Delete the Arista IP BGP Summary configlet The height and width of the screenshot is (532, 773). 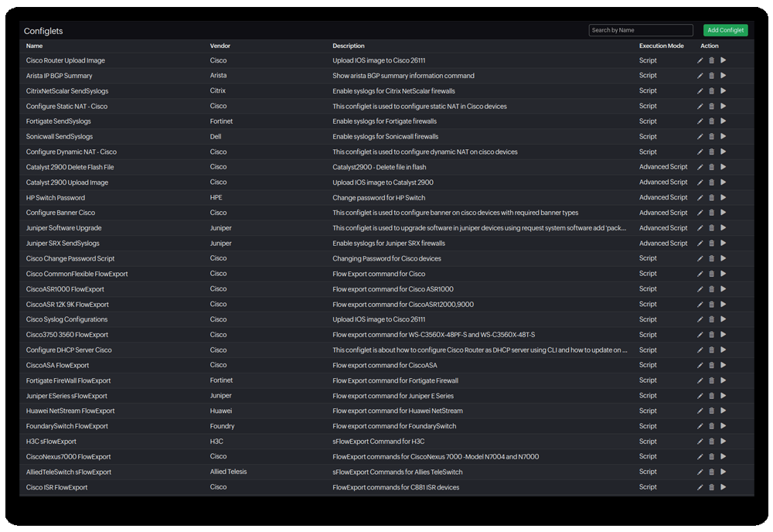coord(711,76)
